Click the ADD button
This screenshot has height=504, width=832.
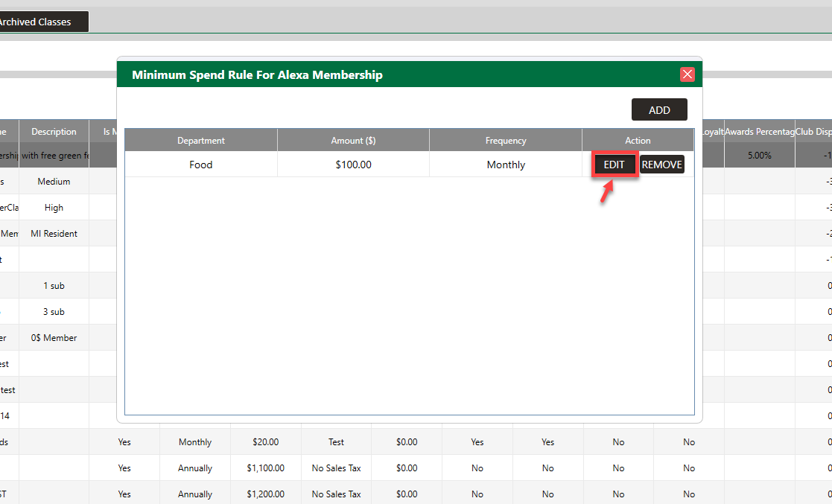pos(659,110)
